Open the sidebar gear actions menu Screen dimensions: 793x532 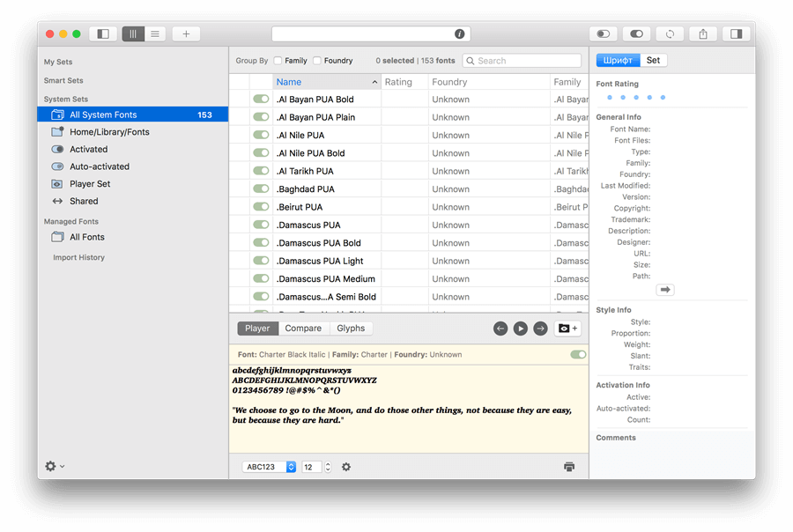tap(55, 466)
